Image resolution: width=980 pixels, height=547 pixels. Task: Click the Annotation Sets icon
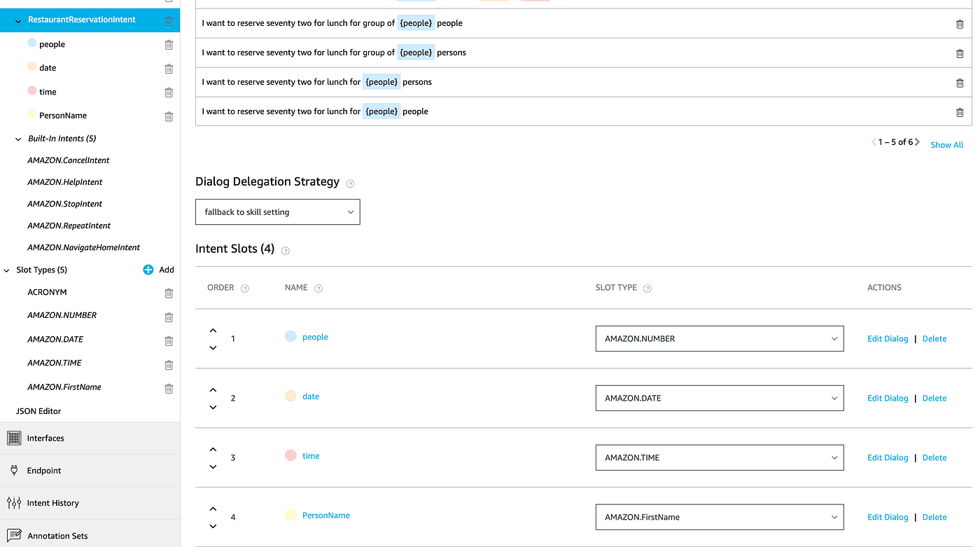pos(13,535)
